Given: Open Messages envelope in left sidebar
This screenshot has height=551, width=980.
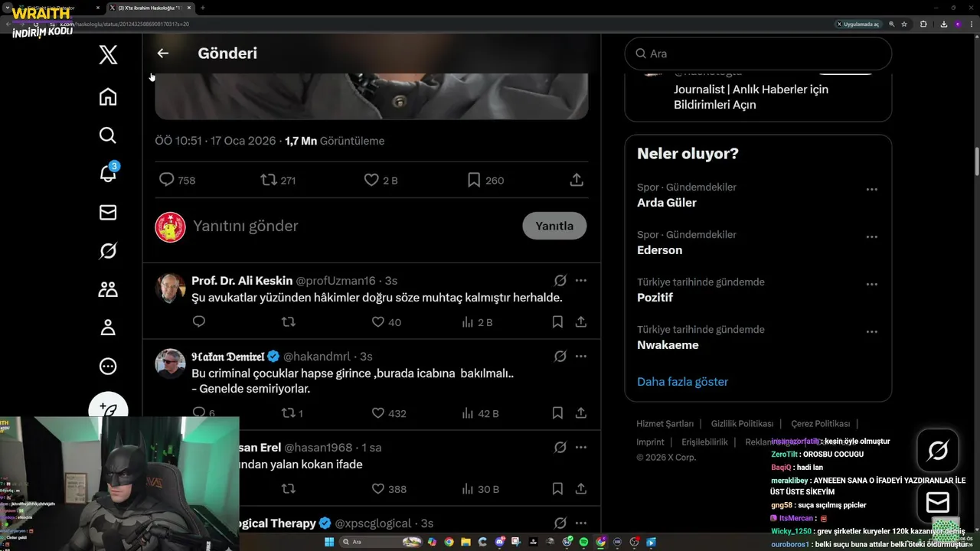Looking at the screenshot, I should 108,212.
